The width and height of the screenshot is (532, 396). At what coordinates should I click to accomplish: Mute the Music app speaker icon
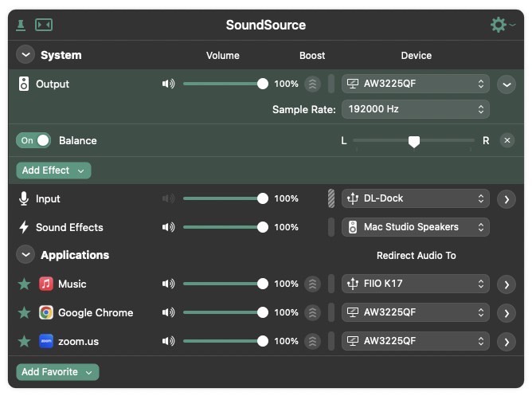(x=168, y=284)
